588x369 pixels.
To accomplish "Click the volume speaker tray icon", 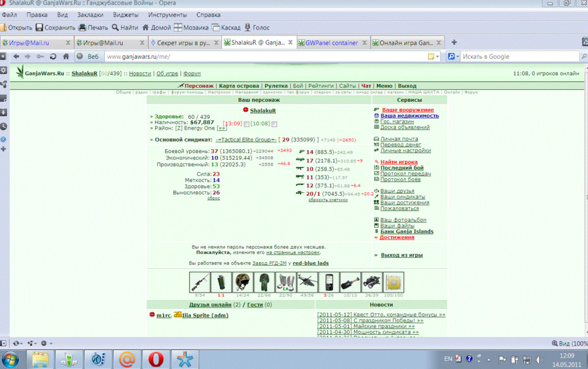I will pos(539,360).
